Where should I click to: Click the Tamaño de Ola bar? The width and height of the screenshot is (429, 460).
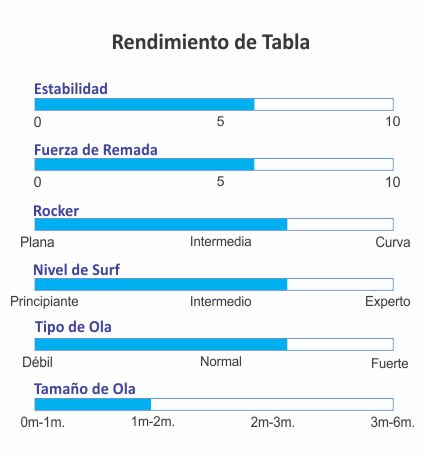(214, 404)
